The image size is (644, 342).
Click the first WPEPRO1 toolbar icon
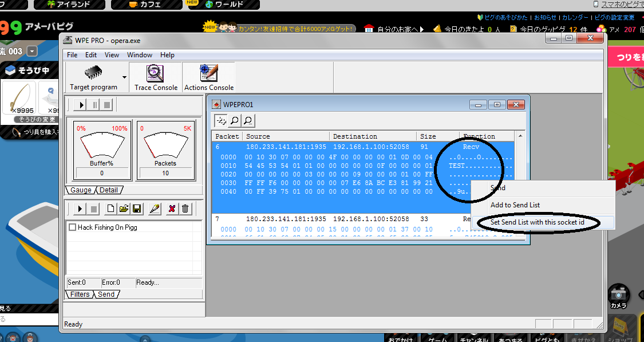[221, 121]
